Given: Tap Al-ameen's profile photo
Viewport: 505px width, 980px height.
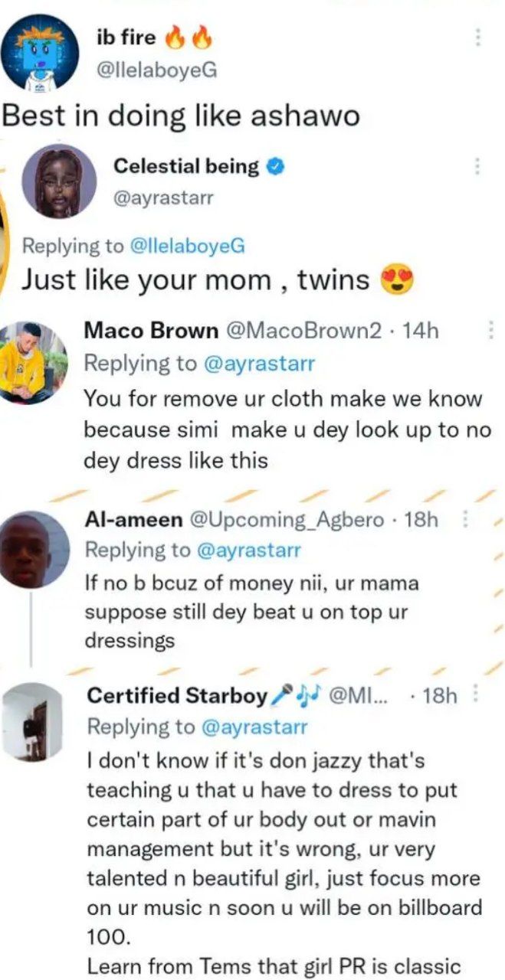Looking at the screenshot, I should 34,548.
